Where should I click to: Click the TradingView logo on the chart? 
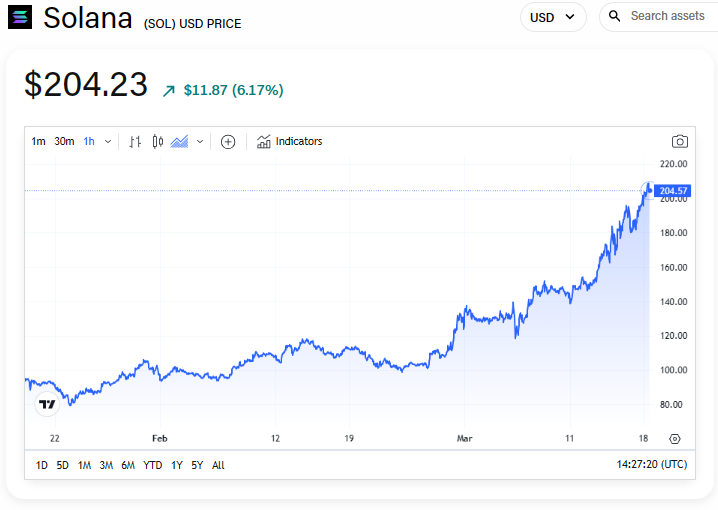point(46,404)
